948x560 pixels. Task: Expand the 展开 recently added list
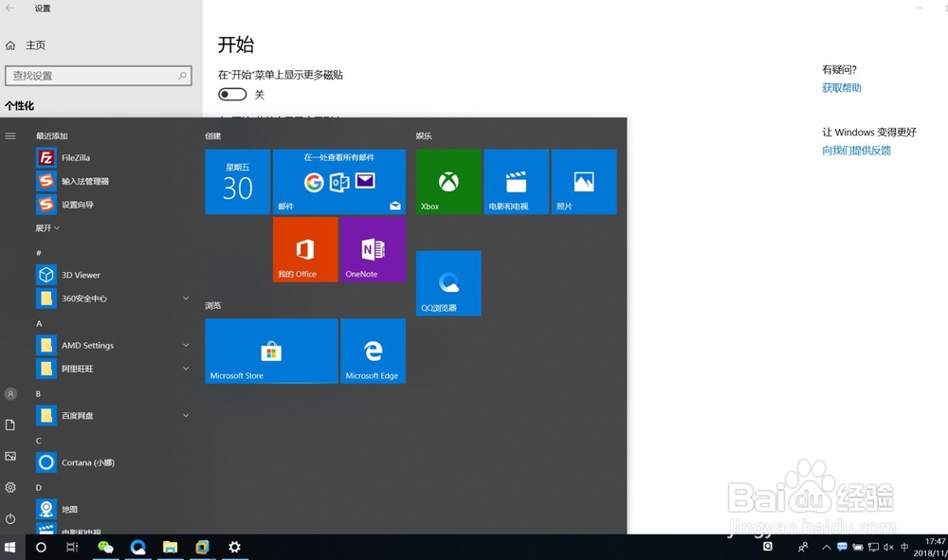coord(47,228)
